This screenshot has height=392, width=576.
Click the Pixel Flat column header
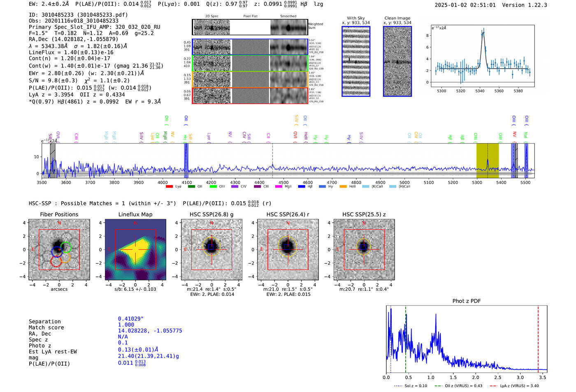250,16
